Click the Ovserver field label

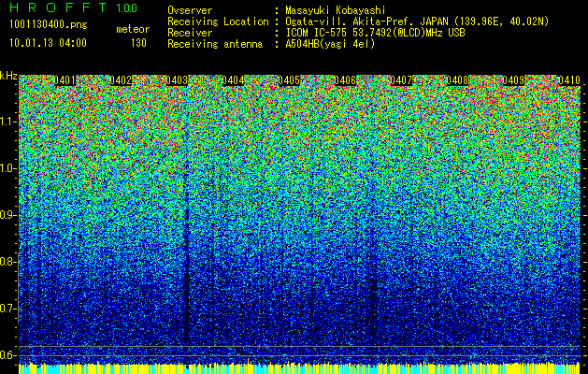(190, 10)
